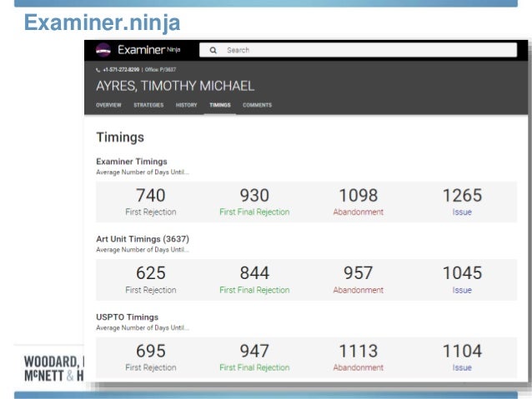This screenshot has width=532, height=399.
Task: Click the name AYRES, TIMOTHY MICHAEL
Action: (175, 86)
